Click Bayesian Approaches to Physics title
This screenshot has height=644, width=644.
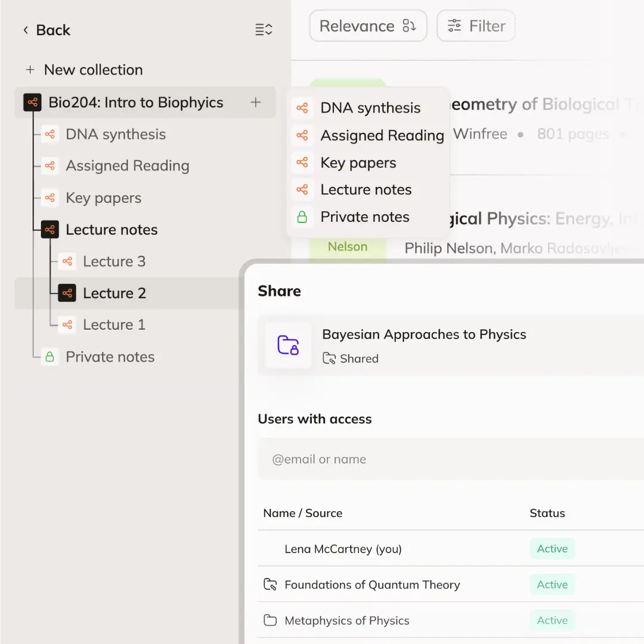pos(424,335)
